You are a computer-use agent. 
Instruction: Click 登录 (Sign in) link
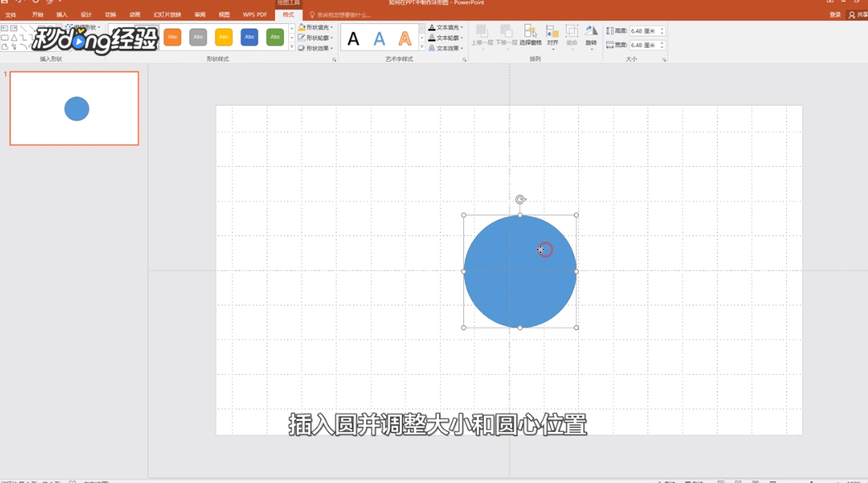(x=835, y=15)
